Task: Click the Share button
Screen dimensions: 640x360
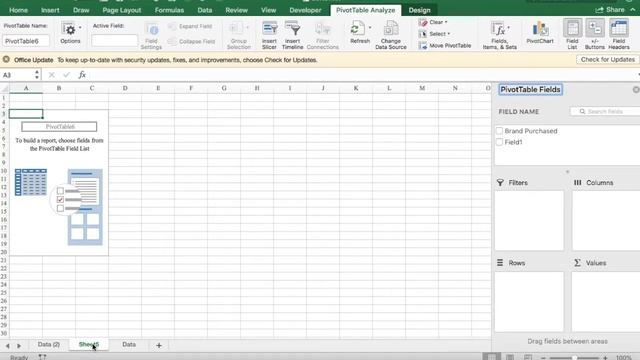Action: tap(610, 10)
